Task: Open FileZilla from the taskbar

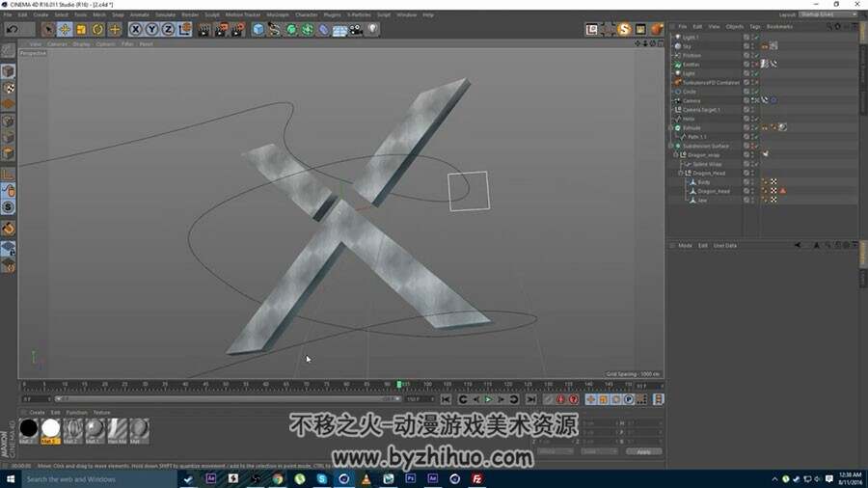Action: 477,478
